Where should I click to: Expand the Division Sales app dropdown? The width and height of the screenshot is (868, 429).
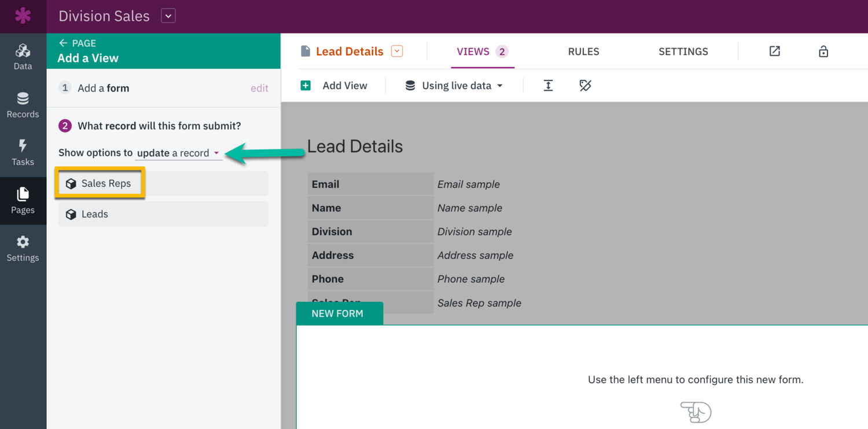[168, 16]
